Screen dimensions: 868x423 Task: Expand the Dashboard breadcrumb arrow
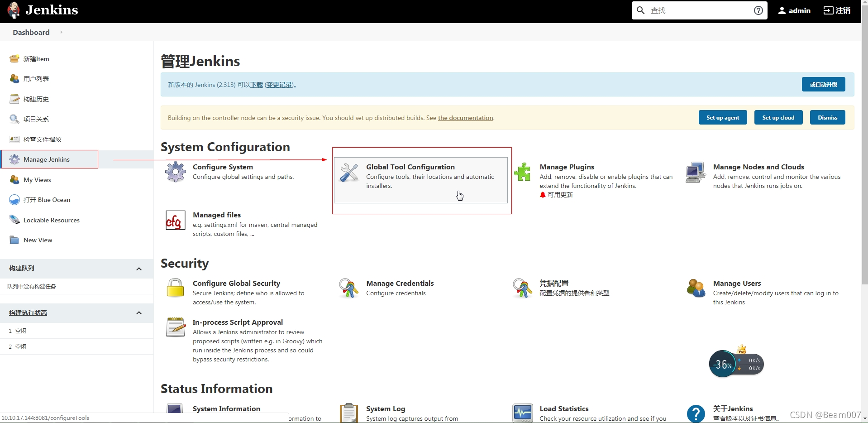click(x=61, y=32)
